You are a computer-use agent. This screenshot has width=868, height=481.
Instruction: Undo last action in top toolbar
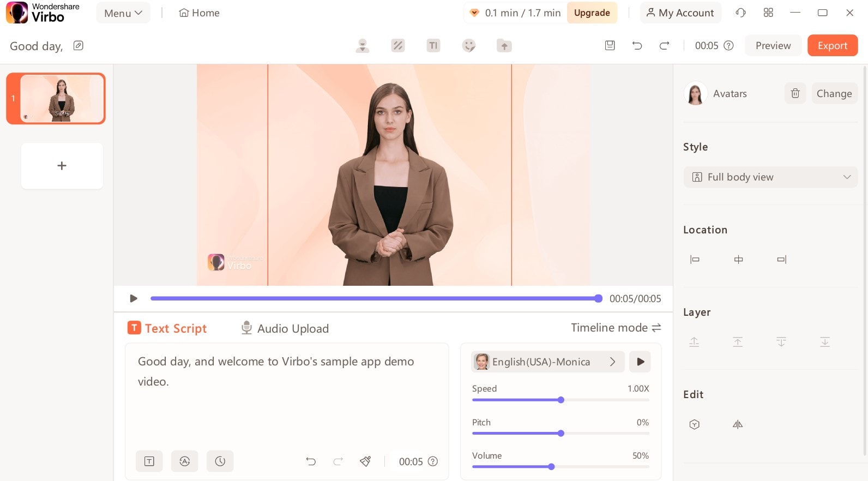tap(637, 46)
